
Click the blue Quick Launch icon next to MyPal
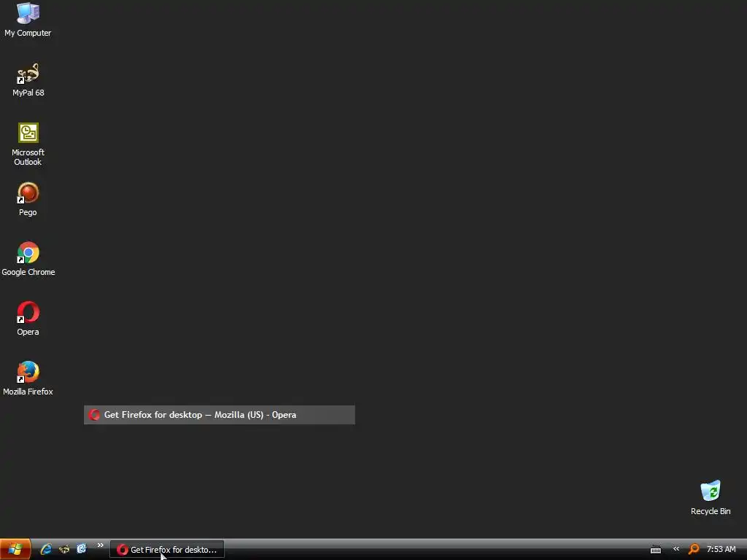(x=82, y=549)
